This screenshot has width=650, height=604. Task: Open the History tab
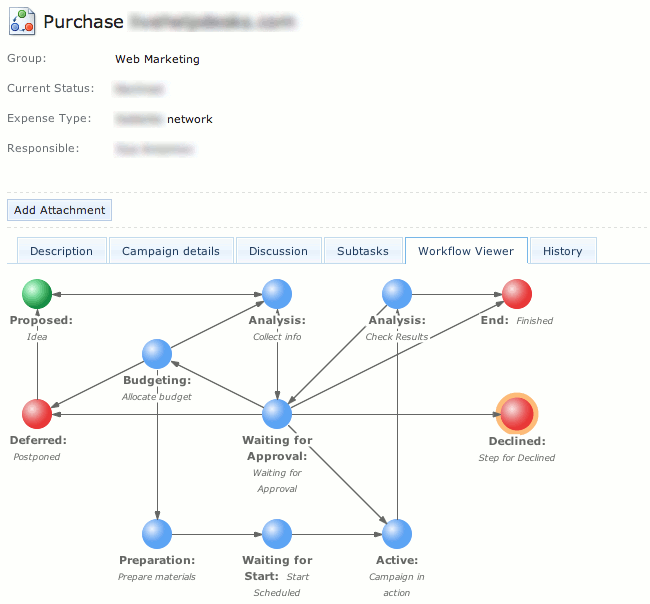[x=563, y=251]
